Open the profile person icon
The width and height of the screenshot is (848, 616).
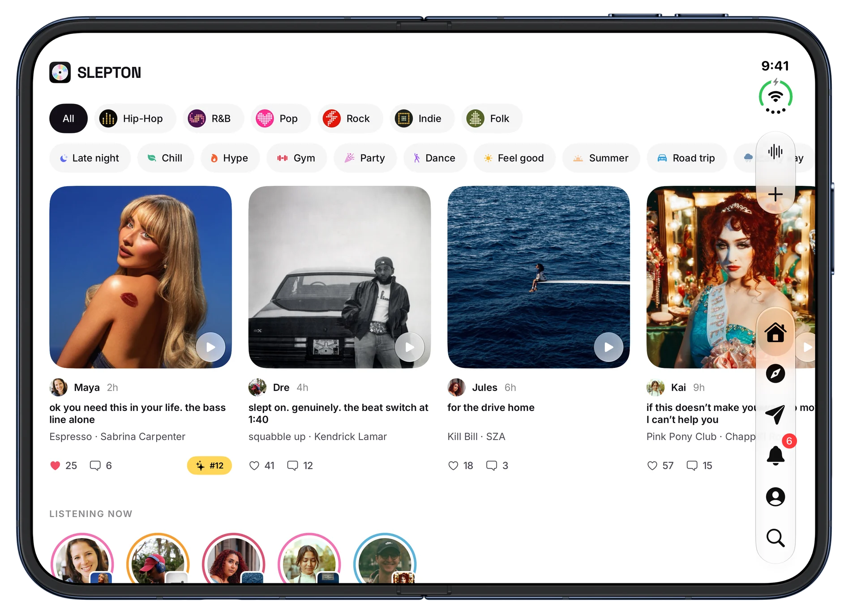click(775, 496)
